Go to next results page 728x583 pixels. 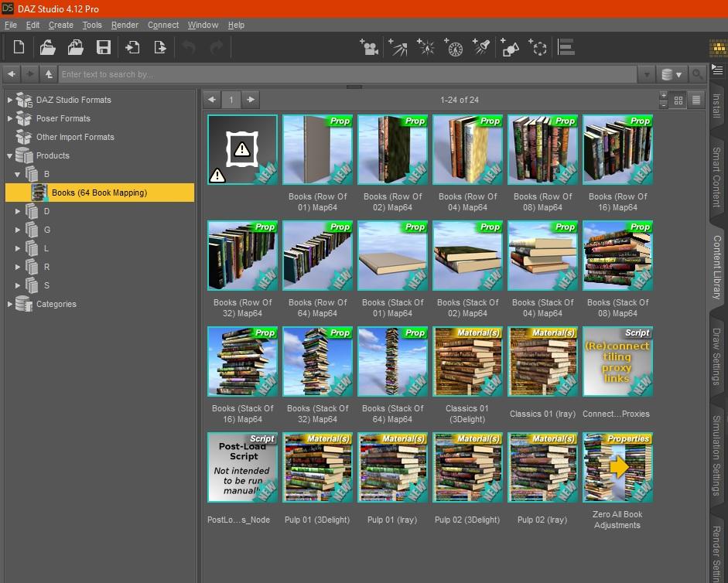[250, 100]
